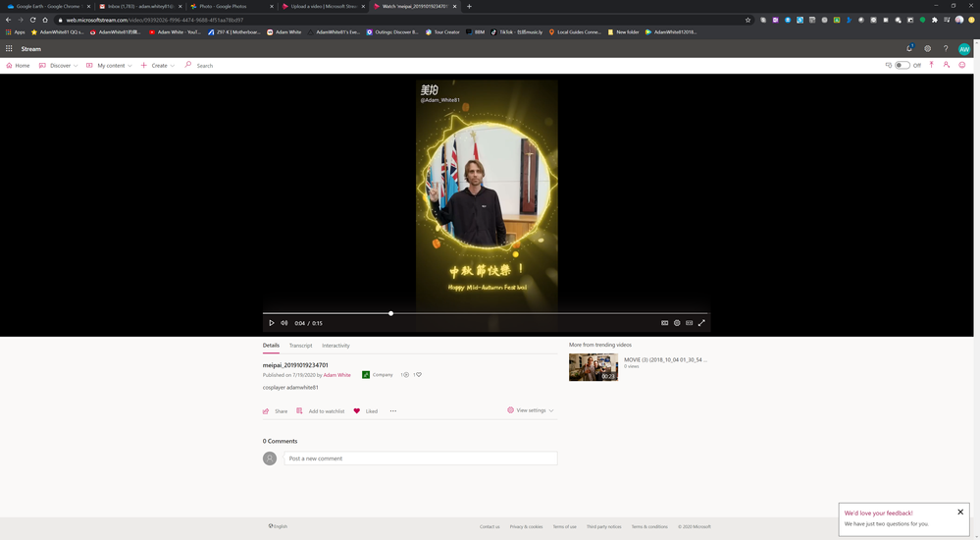Screen dimensions: 980x540
Task: Share this video
Action: click(275, 411)
